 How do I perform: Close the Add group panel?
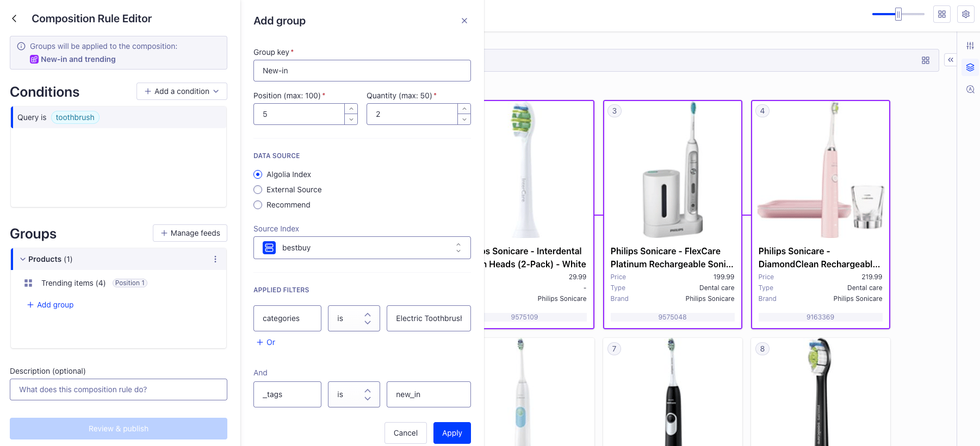[x=464, y=21]
